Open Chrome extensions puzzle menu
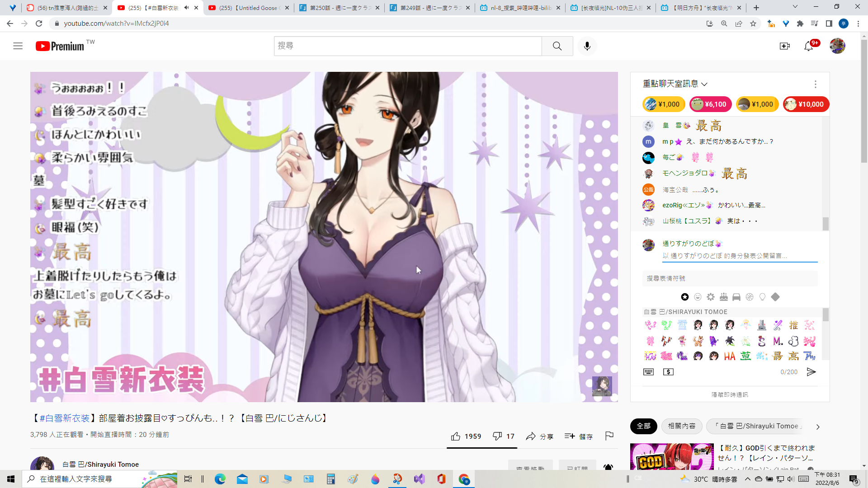868x488 pixels. point(800,23)
